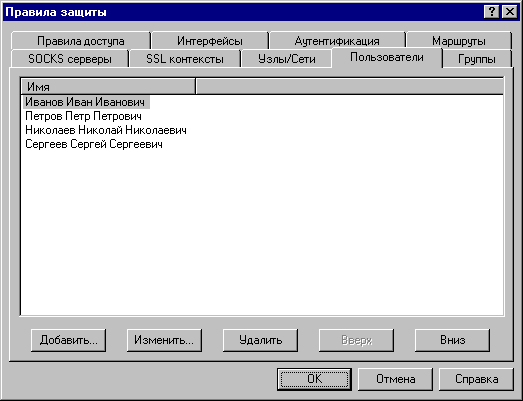The height and width of the screenshot is (401, 523).
Task: Click the Изменить... button
Action: (x=164, y=340)
